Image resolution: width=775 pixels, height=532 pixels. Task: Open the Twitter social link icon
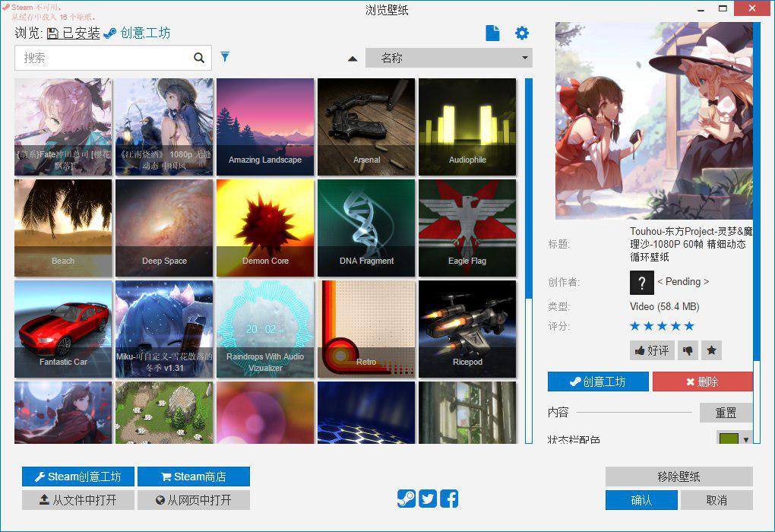pyautogui.click(x=428, y=499)
